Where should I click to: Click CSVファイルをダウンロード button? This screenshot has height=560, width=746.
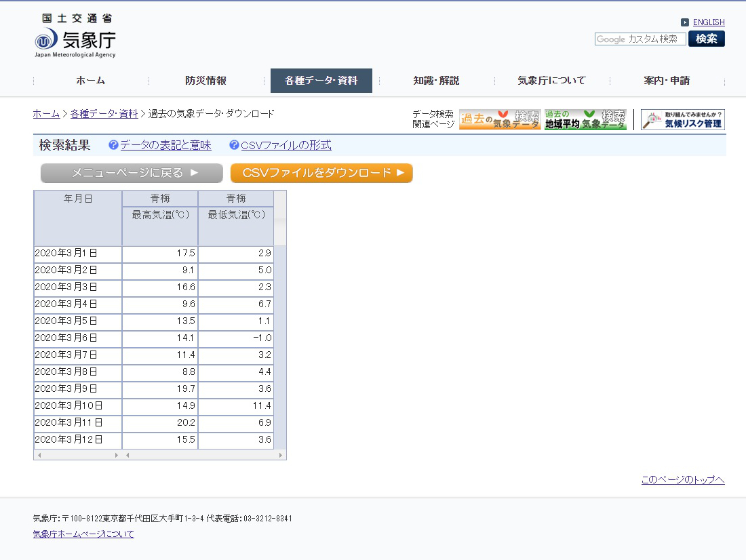[321, 173]
